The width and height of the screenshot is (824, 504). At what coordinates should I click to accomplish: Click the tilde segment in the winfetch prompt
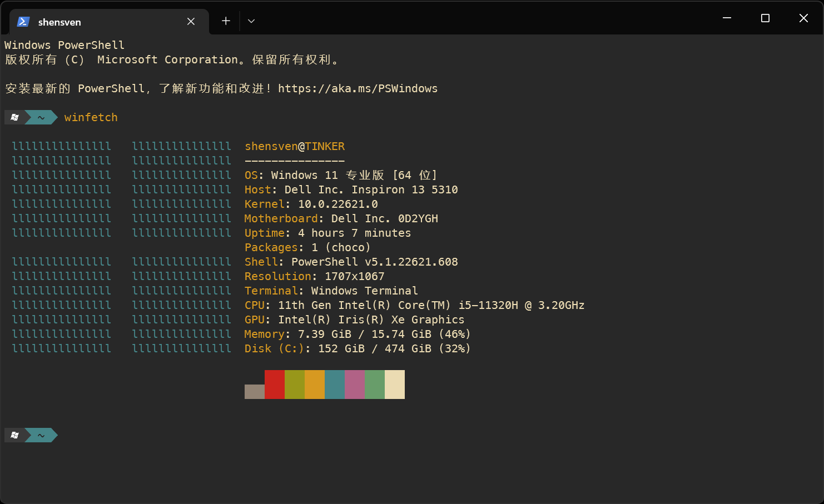click(x=41, y=117)
